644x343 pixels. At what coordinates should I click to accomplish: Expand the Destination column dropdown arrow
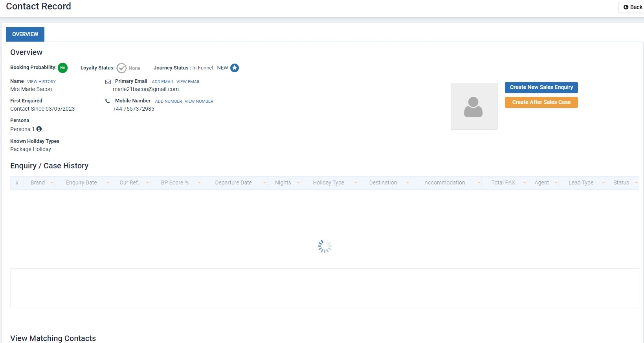[407, 182]
